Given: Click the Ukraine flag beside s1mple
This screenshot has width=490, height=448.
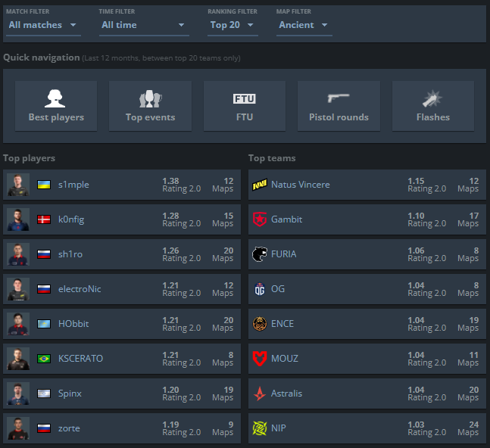Looking at the screenshot, I should click(44, 185).
